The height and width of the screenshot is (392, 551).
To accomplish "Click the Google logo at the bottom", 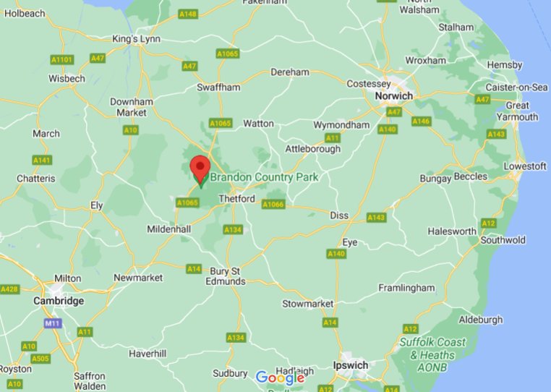I will click(x=280, y=378).
